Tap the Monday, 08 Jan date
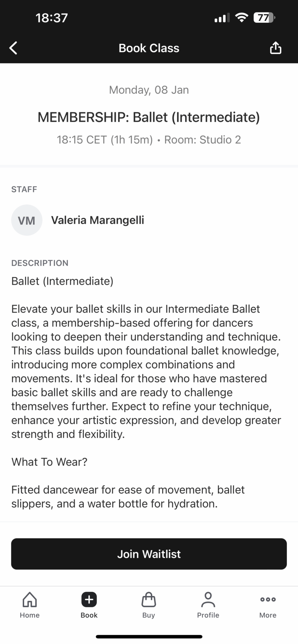Screen dimensions: 298x644 pyautogui.click(x=149, y=90)
